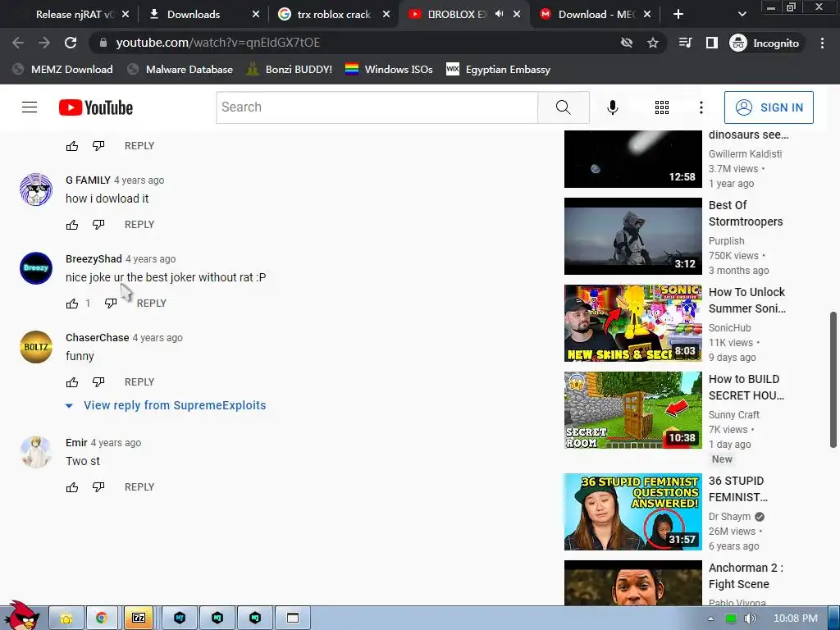Open Chrome's three-dot menu
This screenshot has width=840, height=630.
[822, 43]
